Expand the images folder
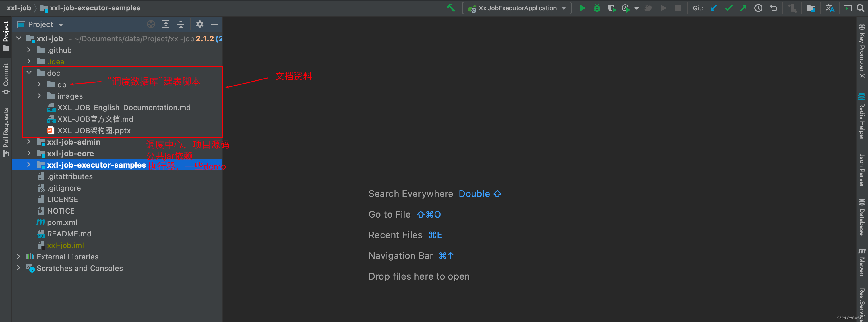 click(39, 96)
